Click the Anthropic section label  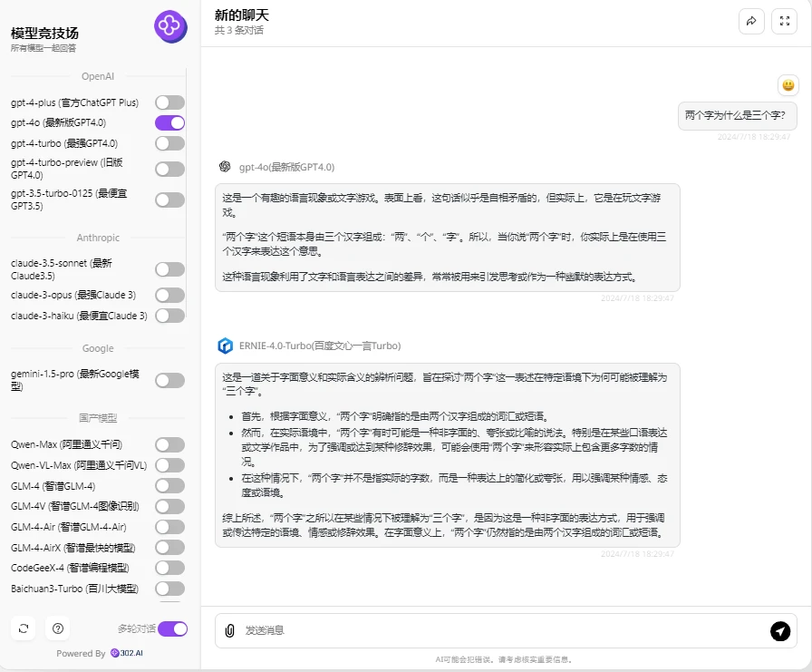coord(98,238)
